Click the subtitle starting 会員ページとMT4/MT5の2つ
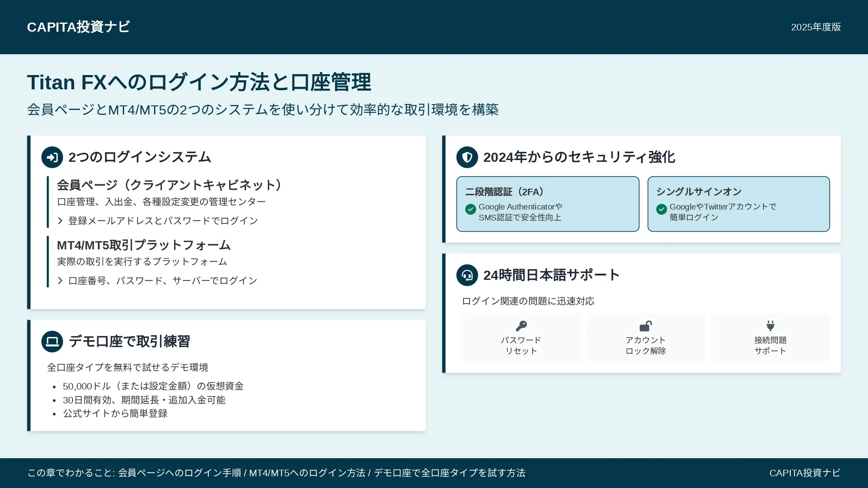Screen dimensions: 868x488 coord(263,109)
